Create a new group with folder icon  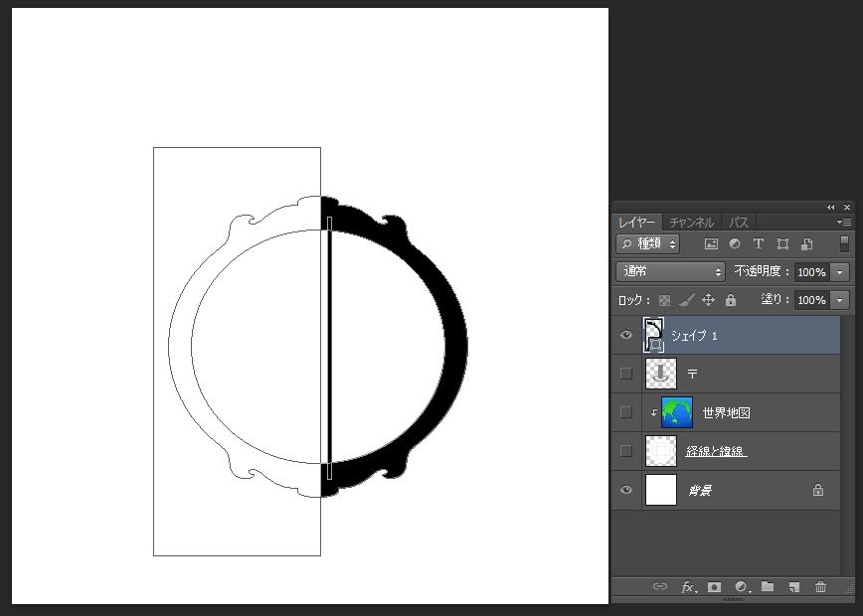coord(768,587)
